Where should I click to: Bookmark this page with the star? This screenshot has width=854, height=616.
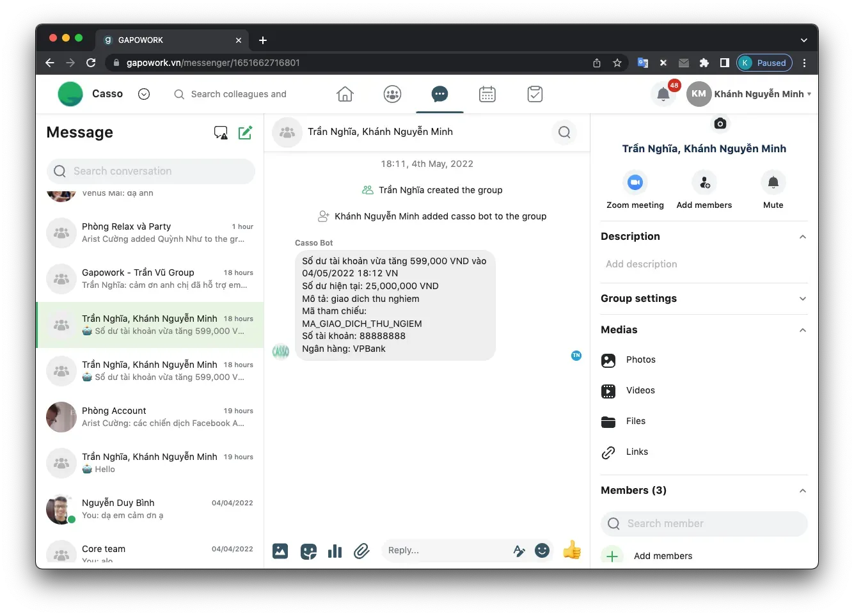[x=617, y=63]
